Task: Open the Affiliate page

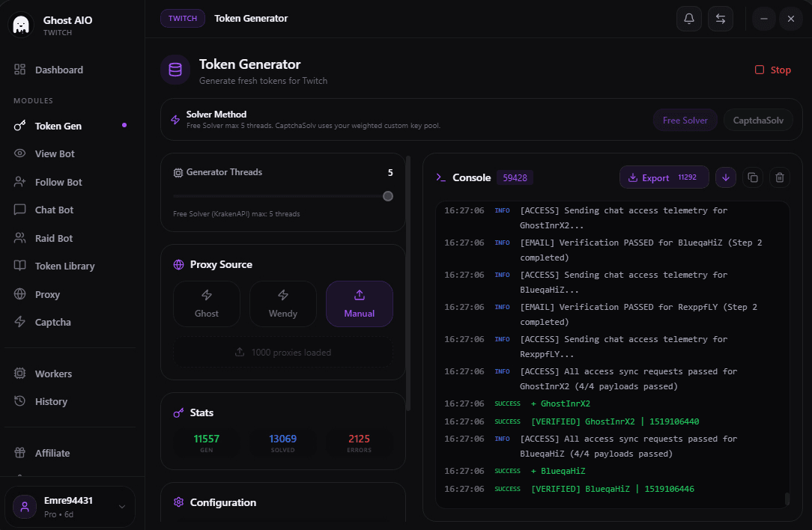Action: click(x=70, y=453)
